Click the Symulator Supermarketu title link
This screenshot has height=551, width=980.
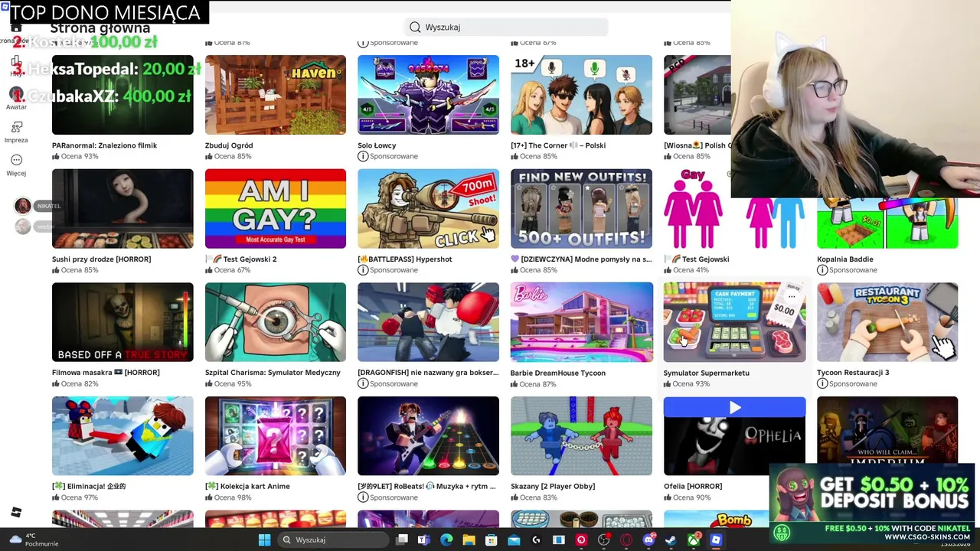(x=707, y=373)
